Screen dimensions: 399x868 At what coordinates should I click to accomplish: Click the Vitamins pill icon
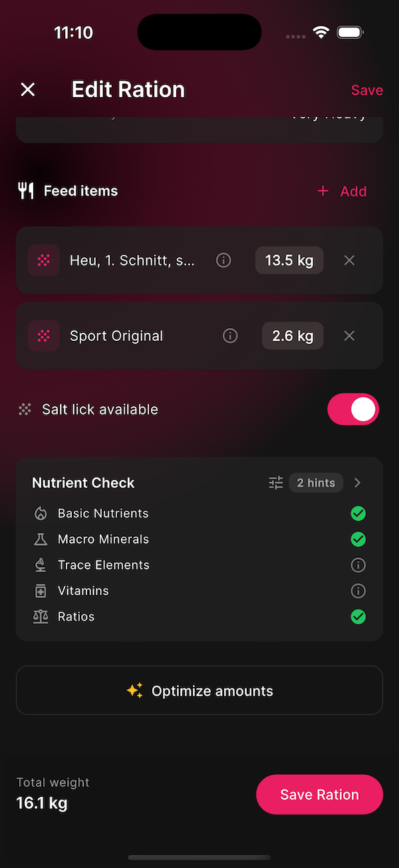point(40,590)
